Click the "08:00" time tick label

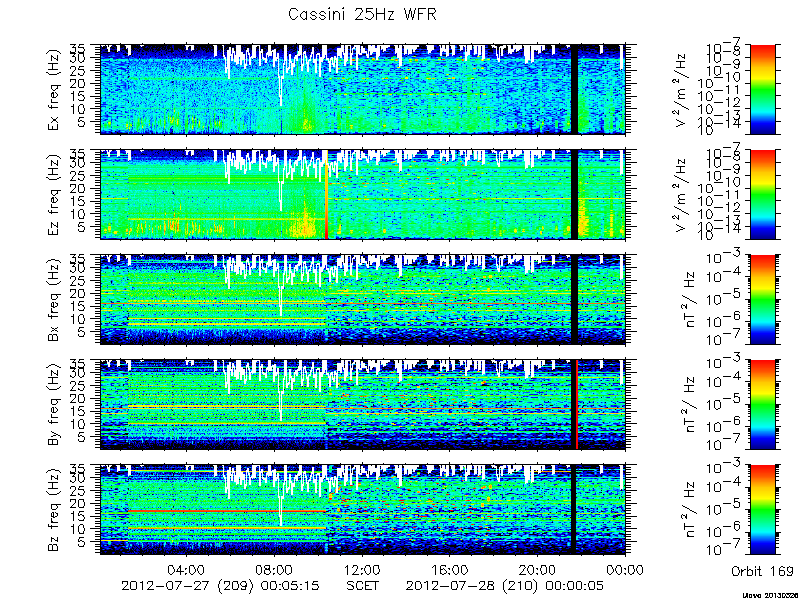(275, 570)
